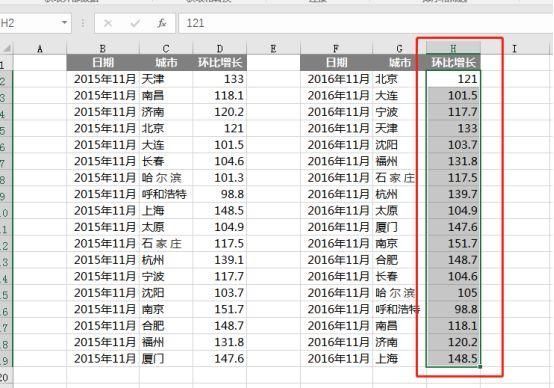Click header cell 环比增长 in column D
Image resolution: width=554 pixels, height=388 pixels.
click(x=220, y=63)
